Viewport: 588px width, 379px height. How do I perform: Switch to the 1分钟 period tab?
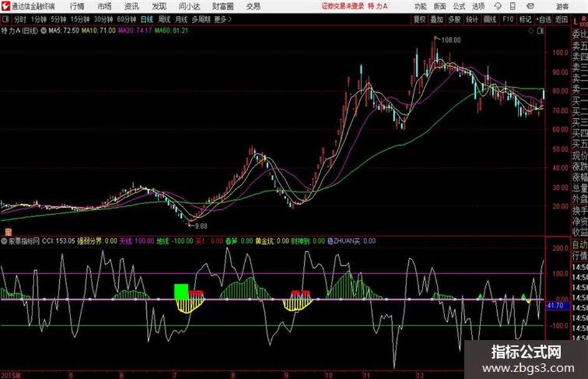(38, 19)
